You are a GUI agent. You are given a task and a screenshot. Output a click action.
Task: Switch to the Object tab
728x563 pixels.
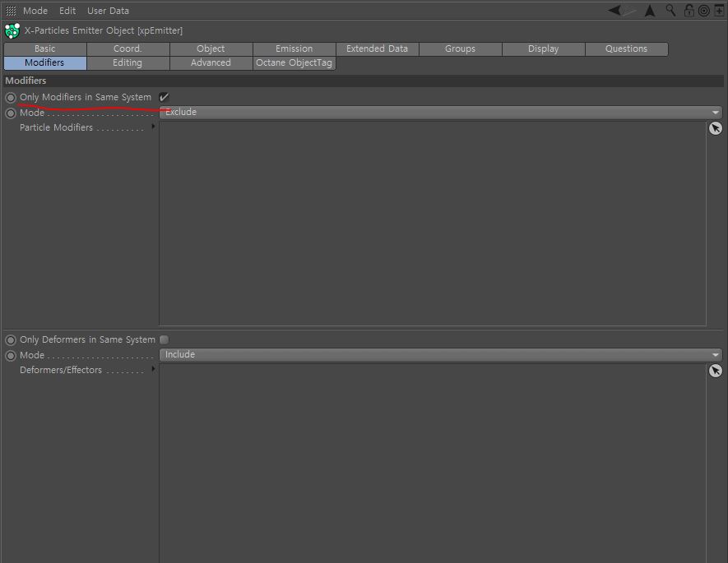coord(211,48)
